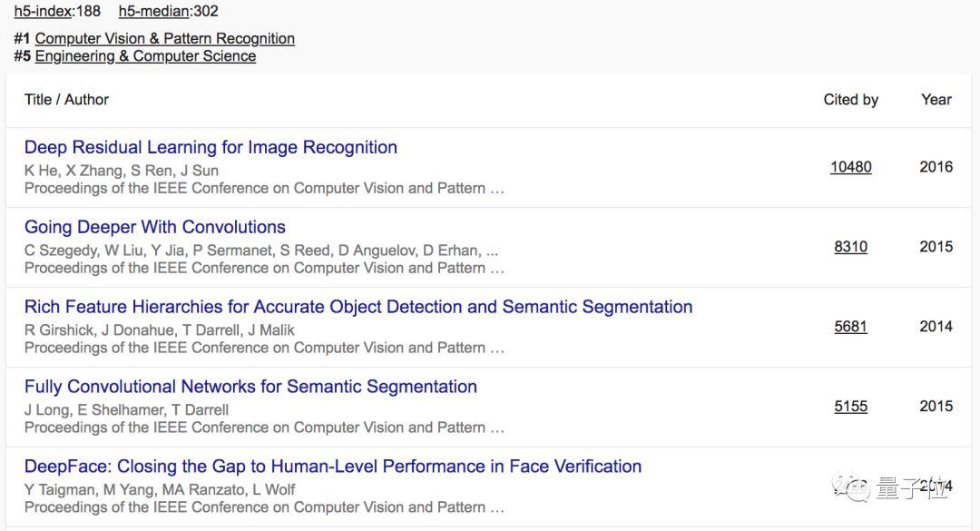Open Deep Residual Learning for Image Recognition
The image size is (980, 531).
pos(211,147)
